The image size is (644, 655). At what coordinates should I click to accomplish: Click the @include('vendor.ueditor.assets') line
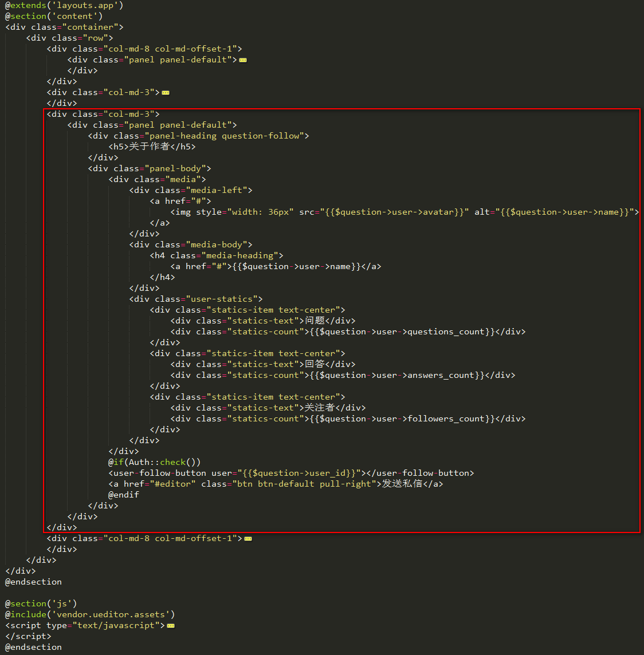pos(90,614)
